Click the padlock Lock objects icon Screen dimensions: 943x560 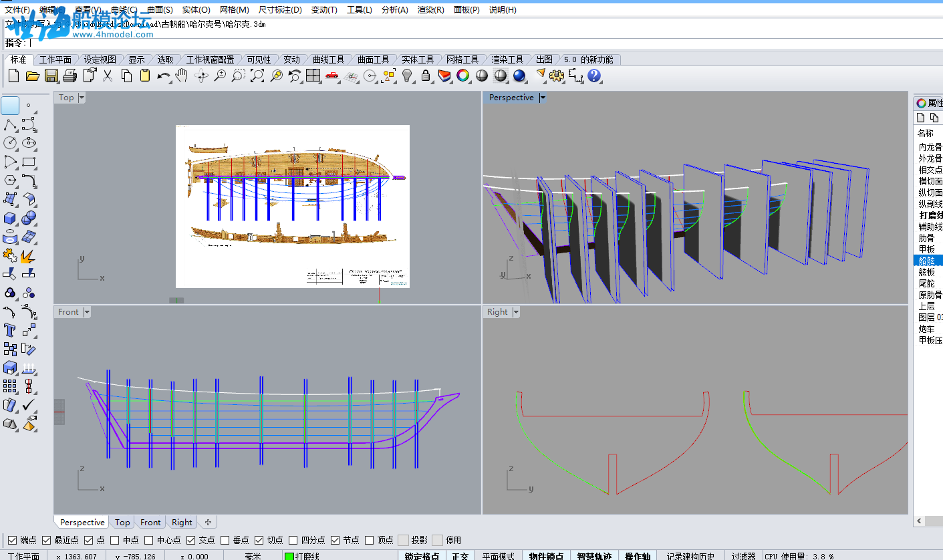click(x=426, y=76)
